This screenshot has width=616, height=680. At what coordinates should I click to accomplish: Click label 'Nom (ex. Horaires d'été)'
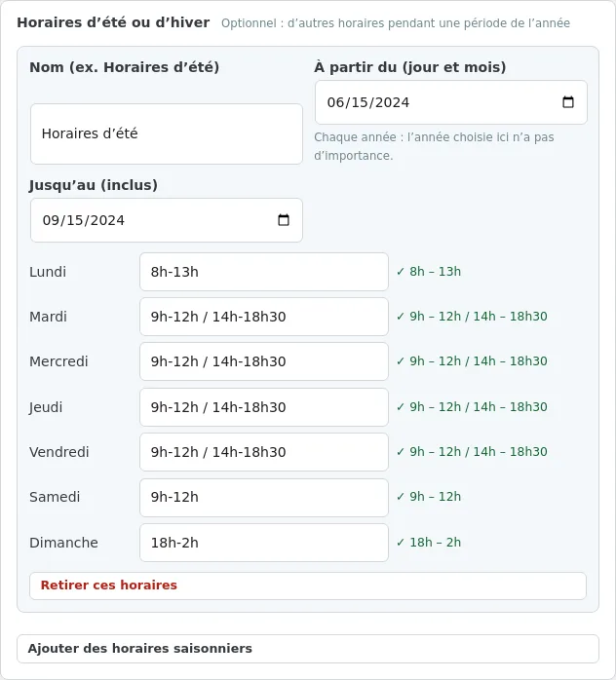point(125,67)
